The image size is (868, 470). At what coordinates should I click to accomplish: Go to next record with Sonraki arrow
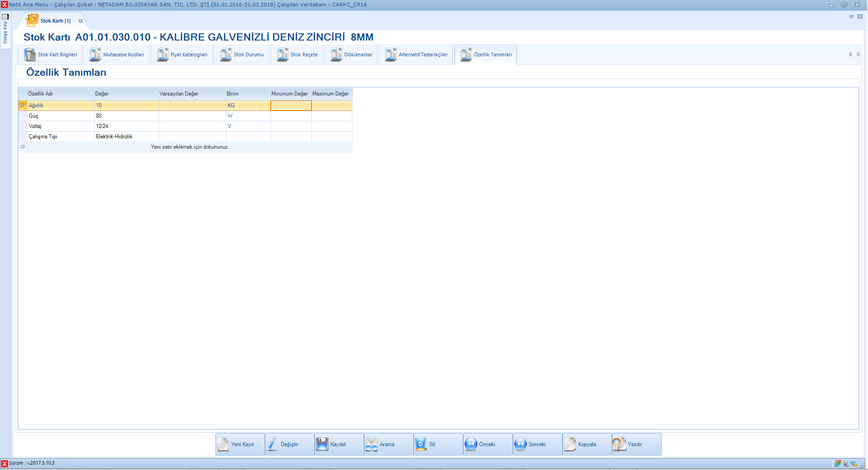tap(521, 444)
